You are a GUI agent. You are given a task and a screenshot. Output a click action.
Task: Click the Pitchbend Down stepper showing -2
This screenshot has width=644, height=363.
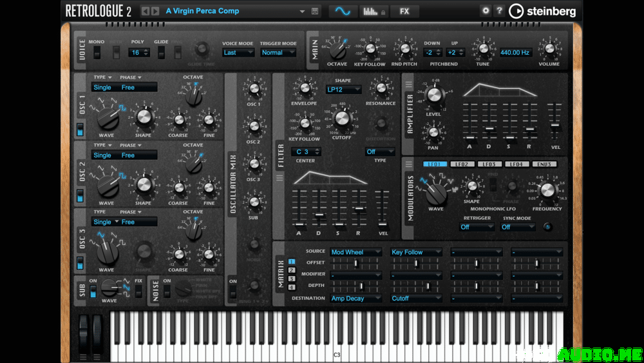coord(432,53)
